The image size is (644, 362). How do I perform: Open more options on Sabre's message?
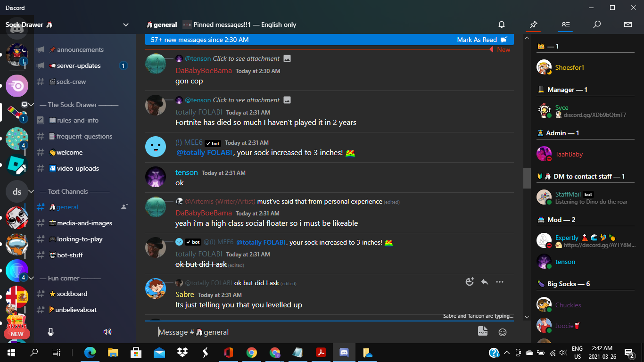[x=499, y=281]
